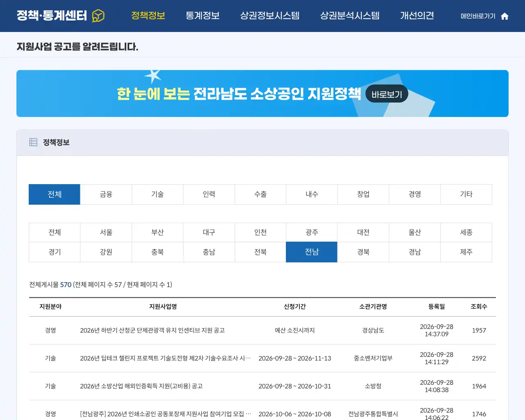Open the 개선의견 menu item
The image size is (525, 420).
coord(417,16)
